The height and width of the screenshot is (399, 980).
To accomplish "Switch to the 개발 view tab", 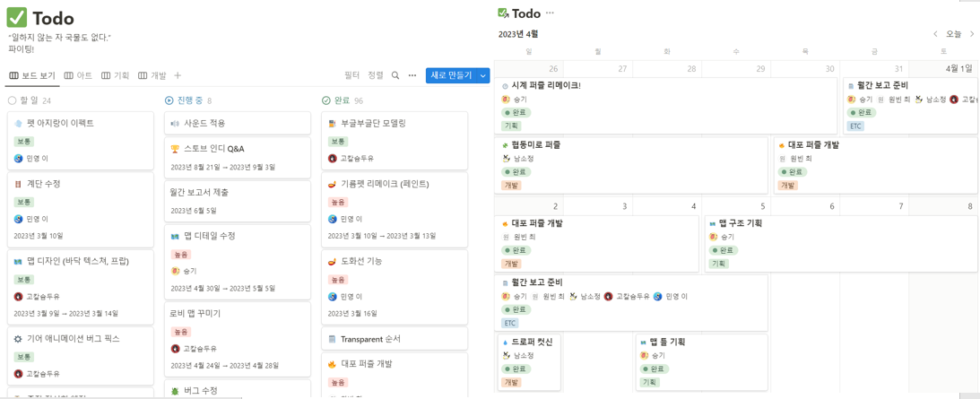I will coord(152,75).
